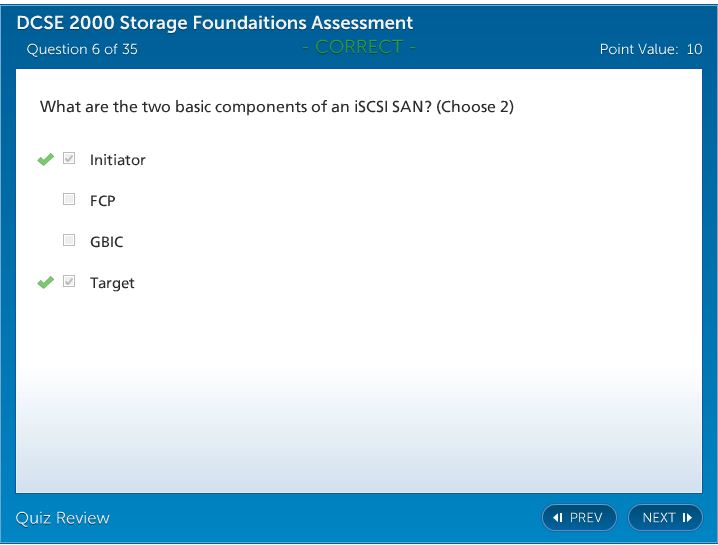The height and width of the screenshot is (545, 718).
Task: Select the Initiator answer label
Action: (117, 160)
